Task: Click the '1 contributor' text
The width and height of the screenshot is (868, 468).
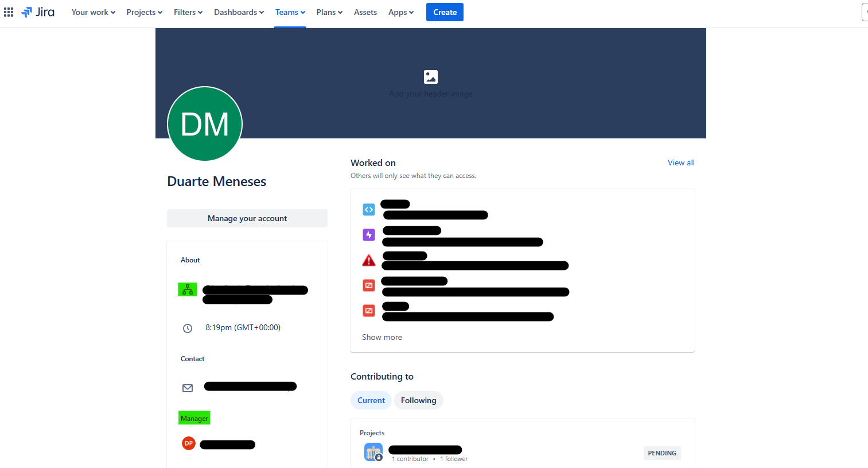Action: 410,459
